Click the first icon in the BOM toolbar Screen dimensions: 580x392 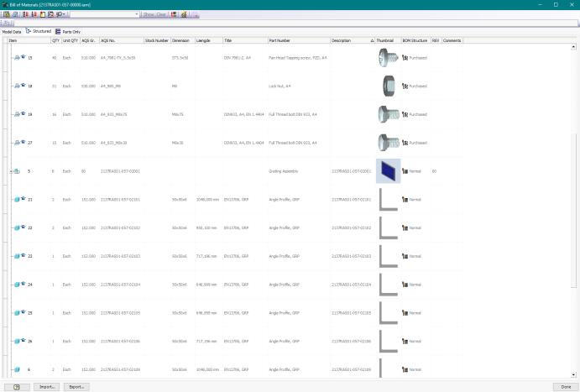click(x=6, y=14)
